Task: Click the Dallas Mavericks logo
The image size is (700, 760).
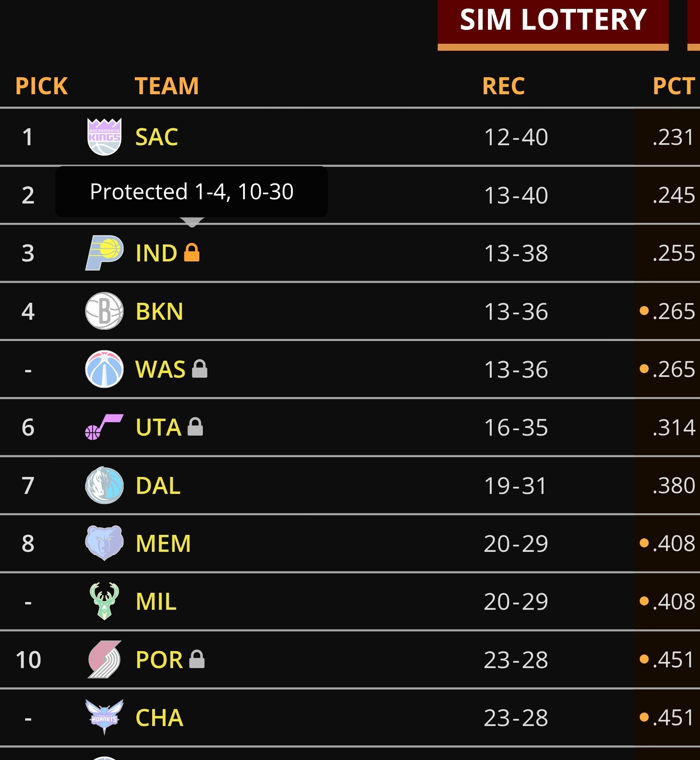Action: tap(104, 485)
